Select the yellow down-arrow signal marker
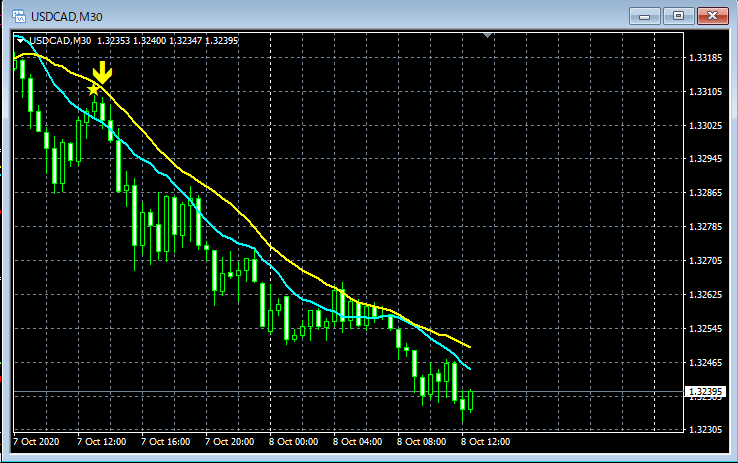Viewport: 738px width, 463px height. pos(102,72)
